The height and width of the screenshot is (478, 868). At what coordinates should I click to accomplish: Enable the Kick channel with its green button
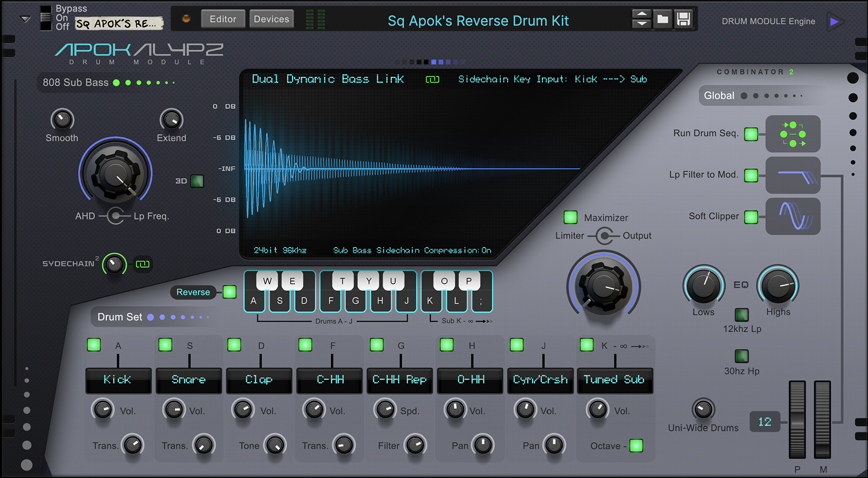(x=94, y=345)
